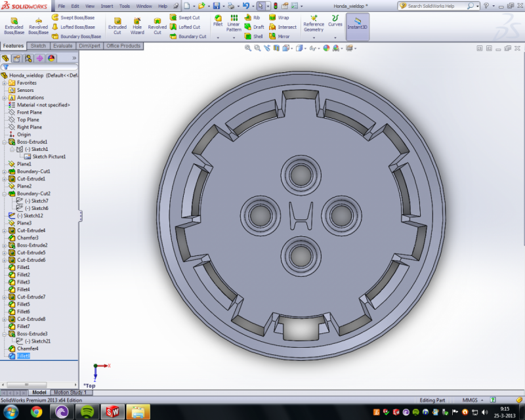Click the Windows Start button
Screen dimensions: 525x420
click(x=11, y=411)
